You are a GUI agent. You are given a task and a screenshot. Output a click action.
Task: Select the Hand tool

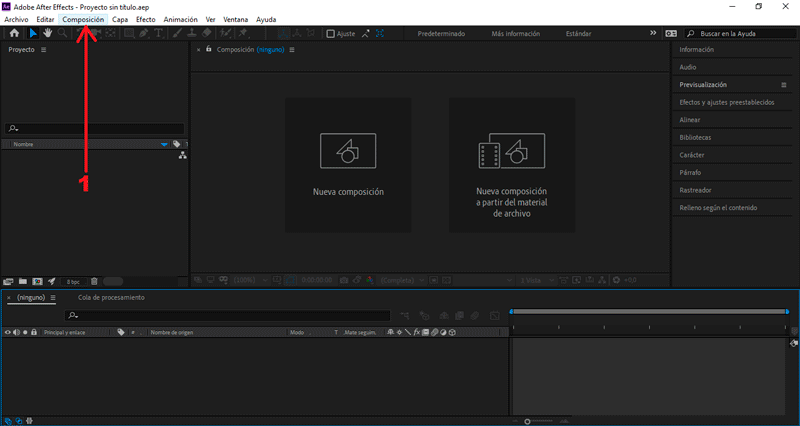coord(47,33)
